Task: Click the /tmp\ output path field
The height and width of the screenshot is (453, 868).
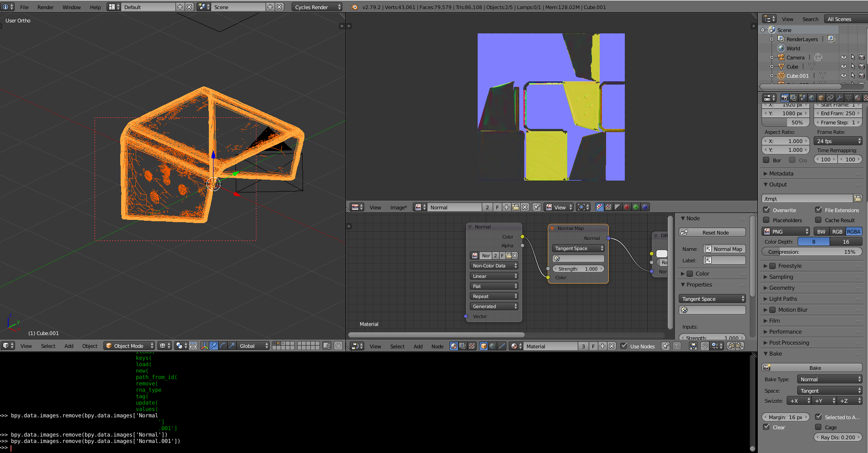Action: pos(807,198)
